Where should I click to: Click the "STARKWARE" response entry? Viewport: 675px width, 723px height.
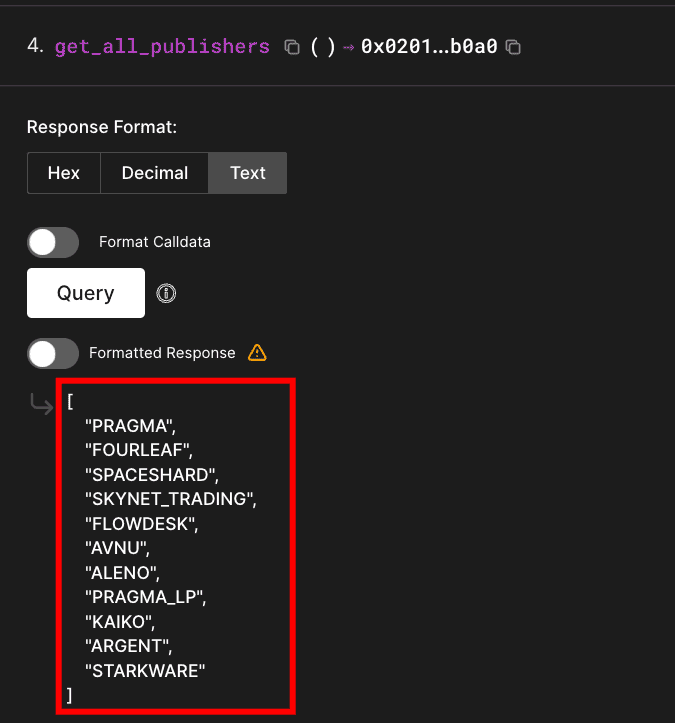point(145,671)
